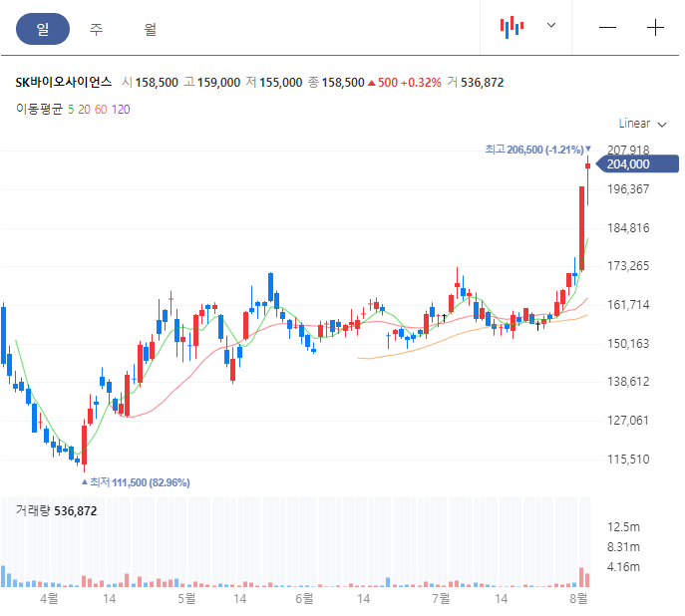Click the 150,163 price axis label
The width and height of the screenshot is (685, 616).
pos(628,344)
